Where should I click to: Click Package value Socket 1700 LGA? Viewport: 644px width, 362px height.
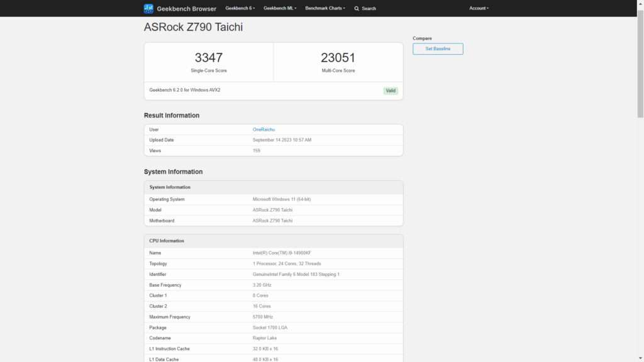(x=270, y=327)
